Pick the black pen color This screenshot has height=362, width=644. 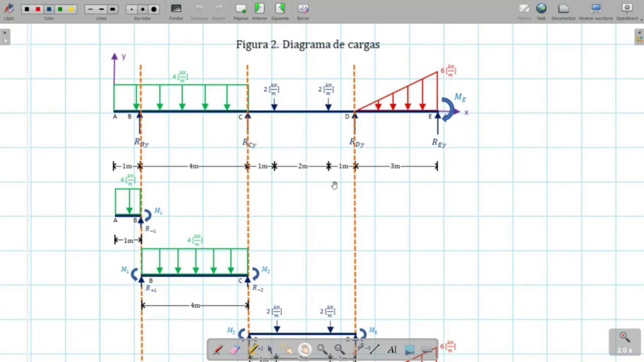tap(27, 9)
